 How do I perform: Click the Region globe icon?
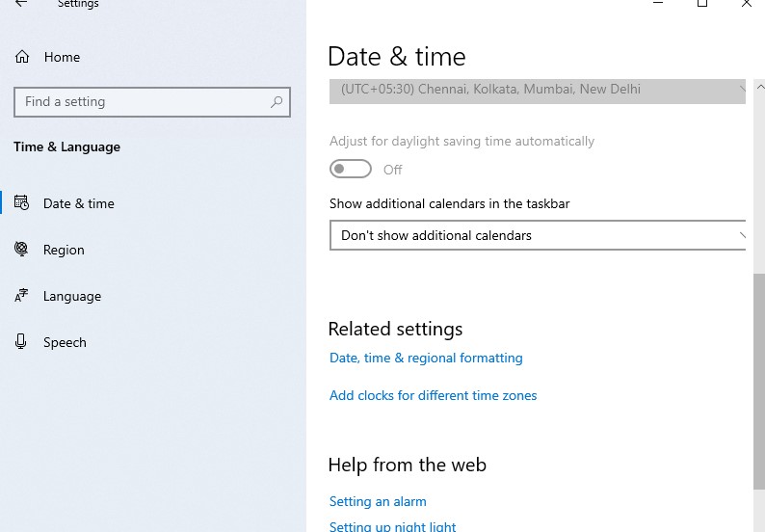[x=21, y=249]
